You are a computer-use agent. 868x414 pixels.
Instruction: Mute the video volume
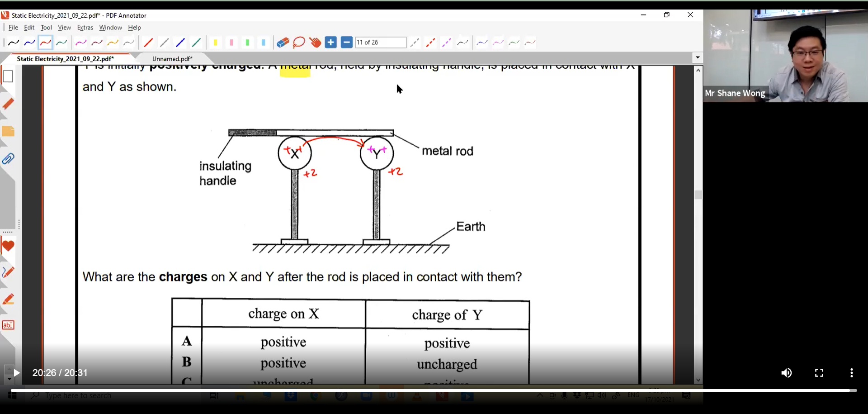tap(786, 373)
